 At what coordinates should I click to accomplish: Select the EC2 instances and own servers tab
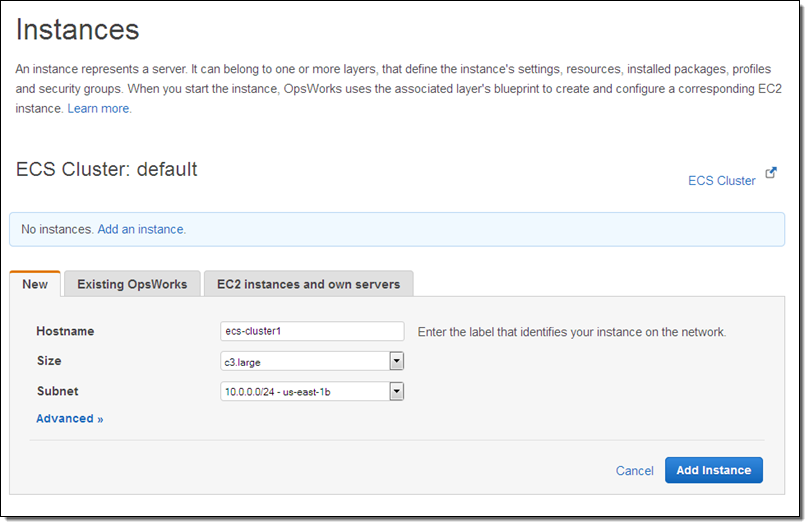point(308,284)
